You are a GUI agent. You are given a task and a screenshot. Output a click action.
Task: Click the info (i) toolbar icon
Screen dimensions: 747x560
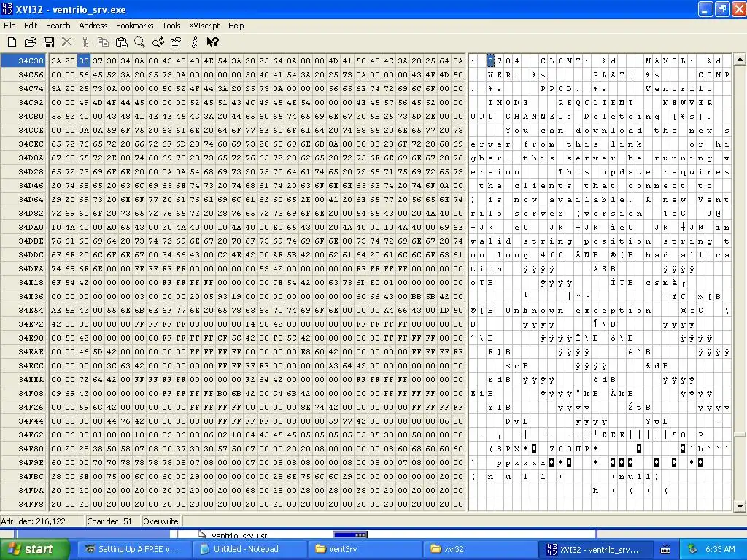click(x=194, y=42)
